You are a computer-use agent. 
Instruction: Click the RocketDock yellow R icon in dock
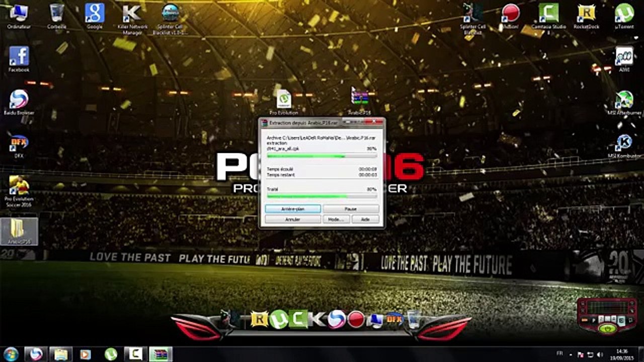[259, 319]
